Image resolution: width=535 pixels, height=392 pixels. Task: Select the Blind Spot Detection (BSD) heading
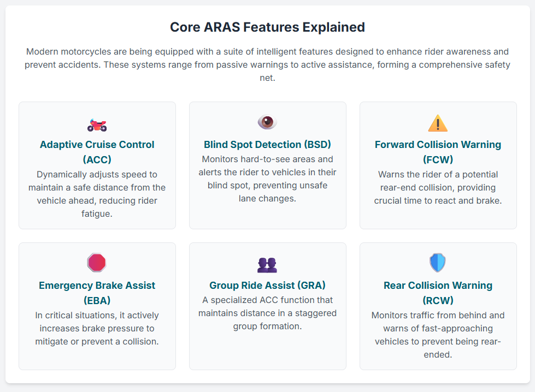[267, 145]
